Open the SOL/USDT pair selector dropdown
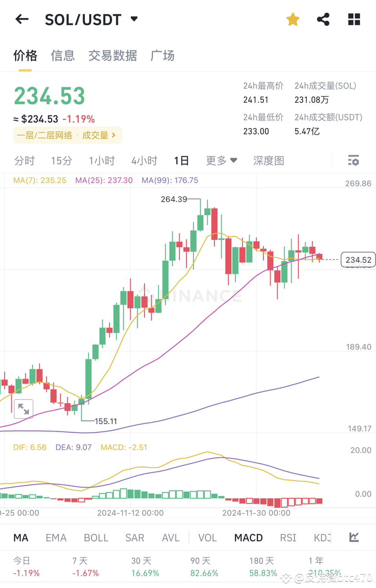 [x=91, y=19]
